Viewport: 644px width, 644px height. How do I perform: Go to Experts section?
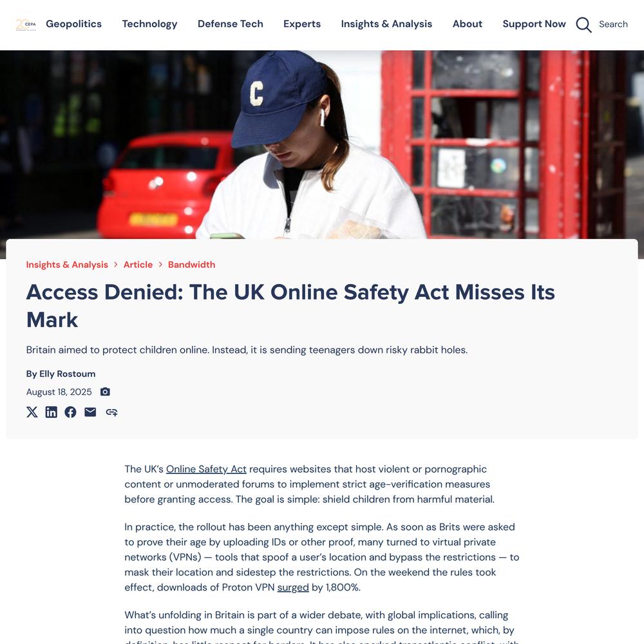click(x=302, y=24)
